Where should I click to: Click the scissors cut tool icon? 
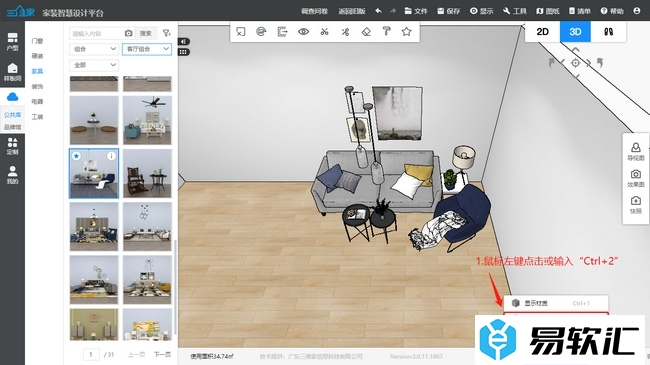[324, 32]
